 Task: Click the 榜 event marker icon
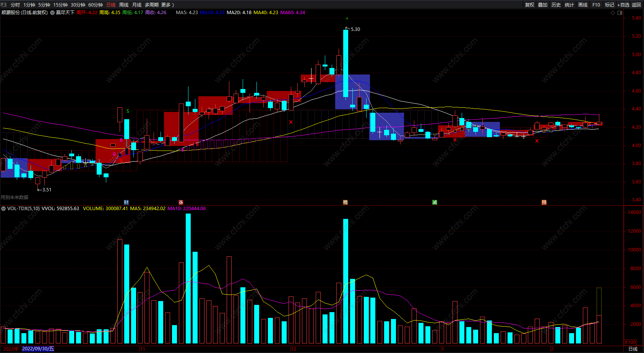tap(346, 202)
